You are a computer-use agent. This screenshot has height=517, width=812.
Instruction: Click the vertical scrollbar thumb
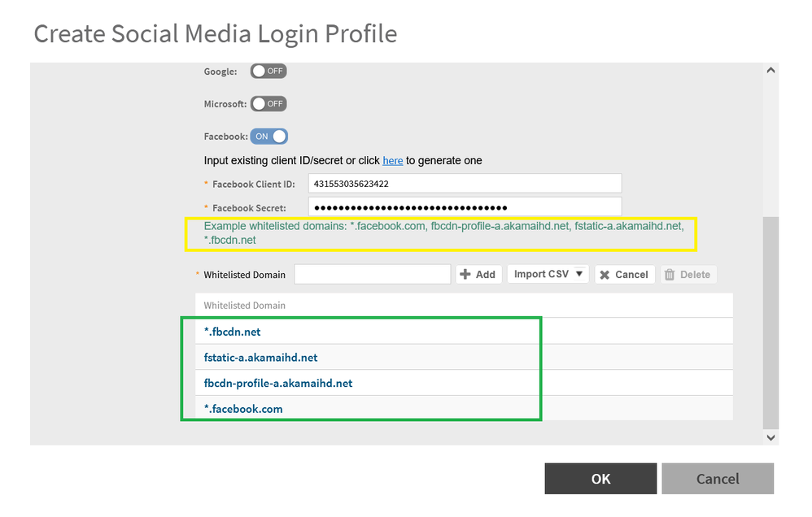(x=771, y=322)
